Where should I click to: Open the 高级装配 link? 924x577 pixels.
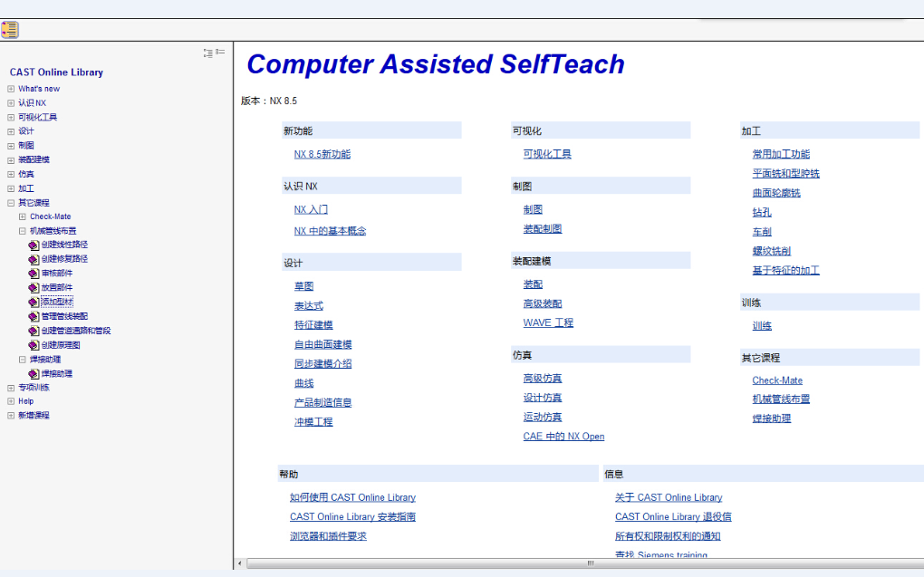click(x=543, y=304)
